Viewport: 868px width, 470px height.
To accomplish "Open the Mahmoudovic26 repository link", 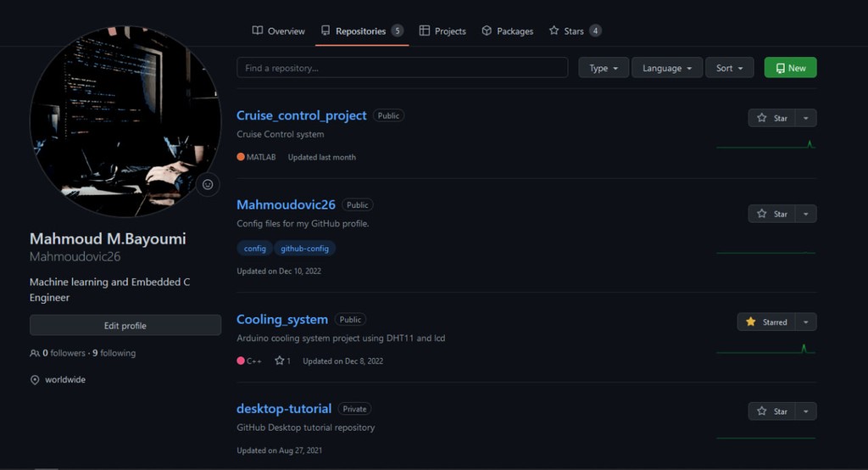I will 286,204.
